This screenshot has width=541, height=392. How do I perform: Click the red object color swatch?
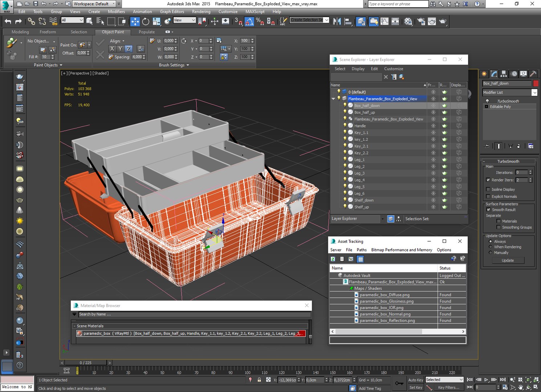[535, 83]
